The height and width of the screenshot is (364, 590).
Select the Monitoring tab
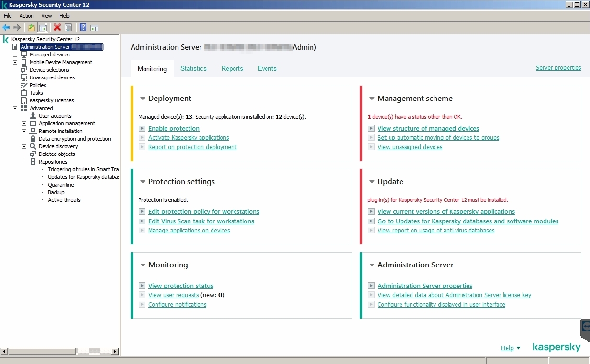(152, 69)
